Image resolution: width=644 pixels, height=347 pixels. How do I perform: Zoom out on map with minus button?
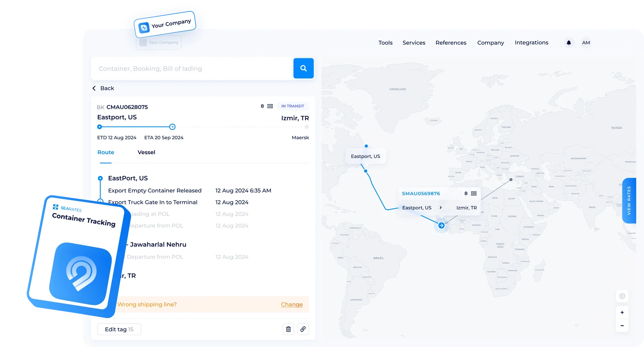tap(622, 326)
